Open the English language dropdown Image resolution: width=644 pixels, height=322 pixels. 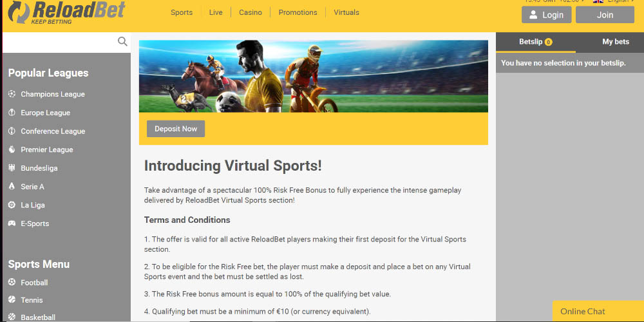click(614, 1)
